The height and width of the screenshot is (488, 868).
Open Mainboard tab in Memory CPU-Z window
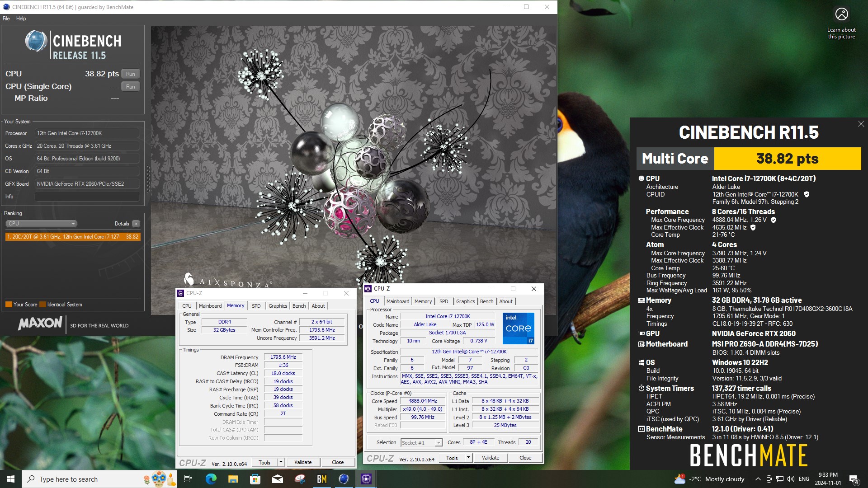pos(210,306)
